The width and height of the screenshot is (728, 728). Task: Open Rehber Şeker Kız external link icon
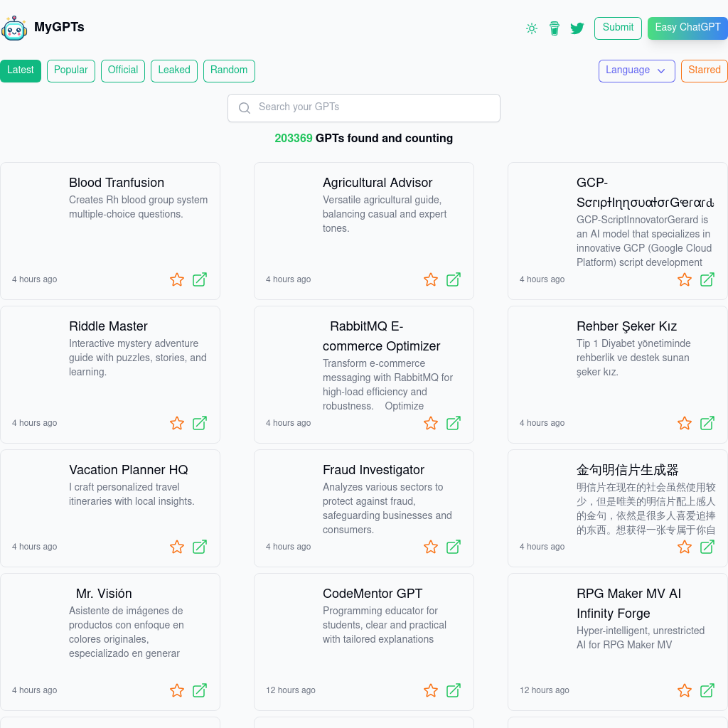point(707,423)
